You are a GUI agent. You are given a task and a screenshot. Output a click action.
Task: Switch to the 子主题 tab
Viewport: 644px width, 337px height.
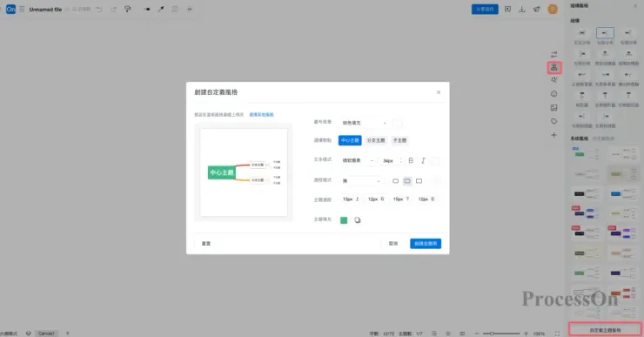click(399, 140)
